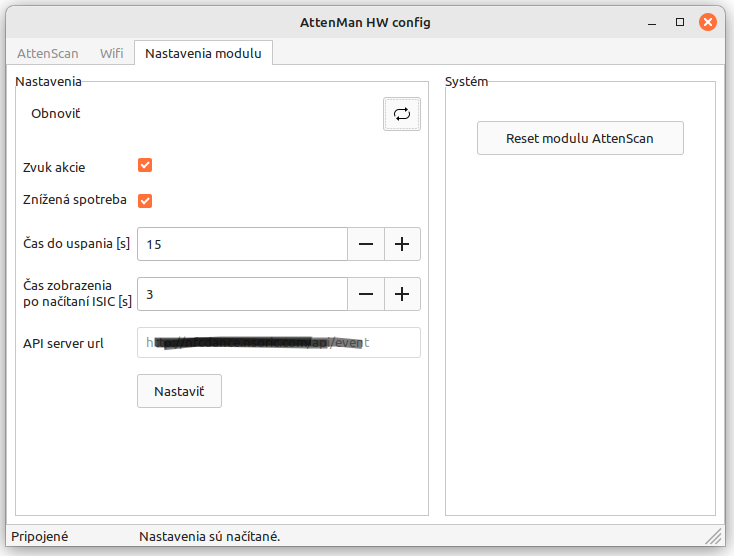
Task: Focus the Čas do uspania field
Action: click(x=242, y=244)
